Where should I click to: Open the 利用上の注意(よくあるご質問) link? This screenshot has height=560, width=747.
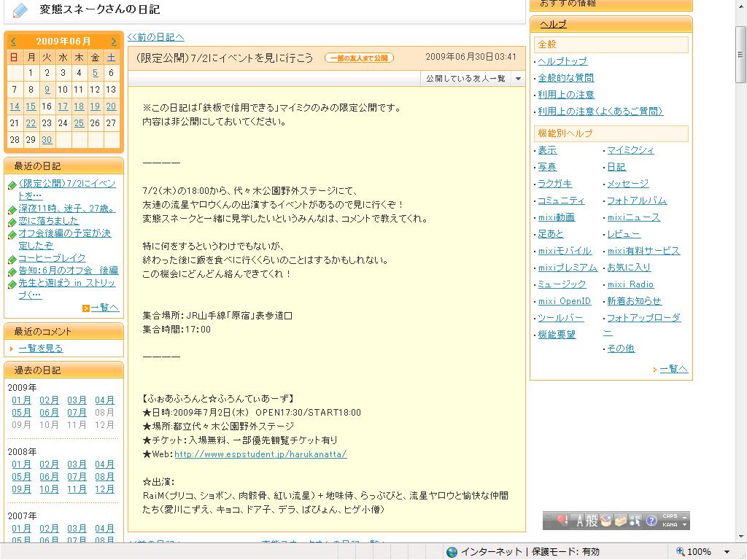[x=601, y=112]
